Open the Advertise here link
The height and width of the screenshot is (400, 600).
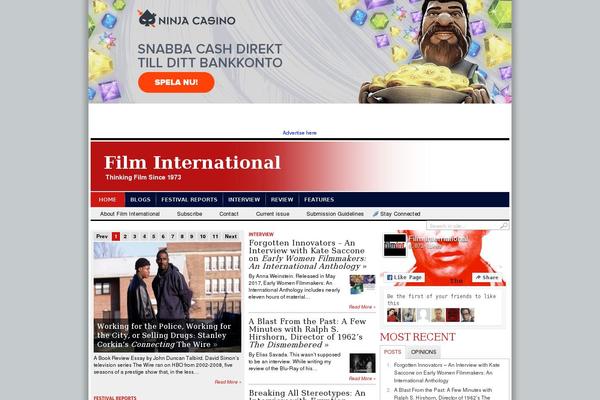(299, 133)
